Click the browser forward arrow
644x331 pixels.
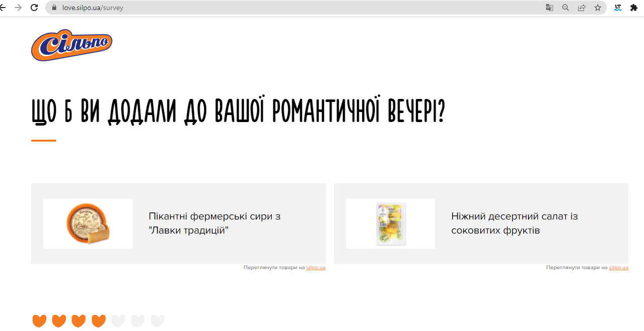(x=18, y=8)
